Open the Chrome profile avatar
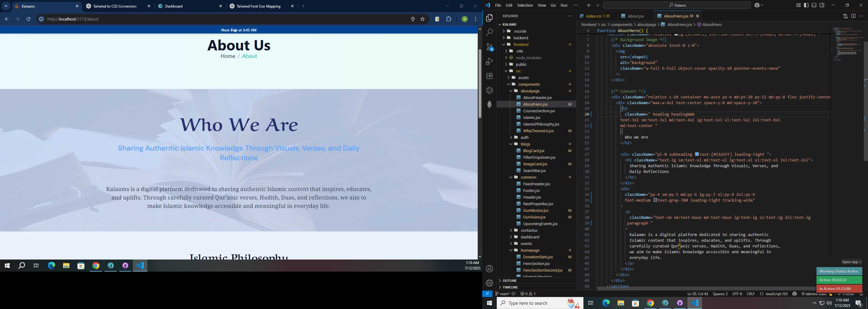 (x=465, y=19)
